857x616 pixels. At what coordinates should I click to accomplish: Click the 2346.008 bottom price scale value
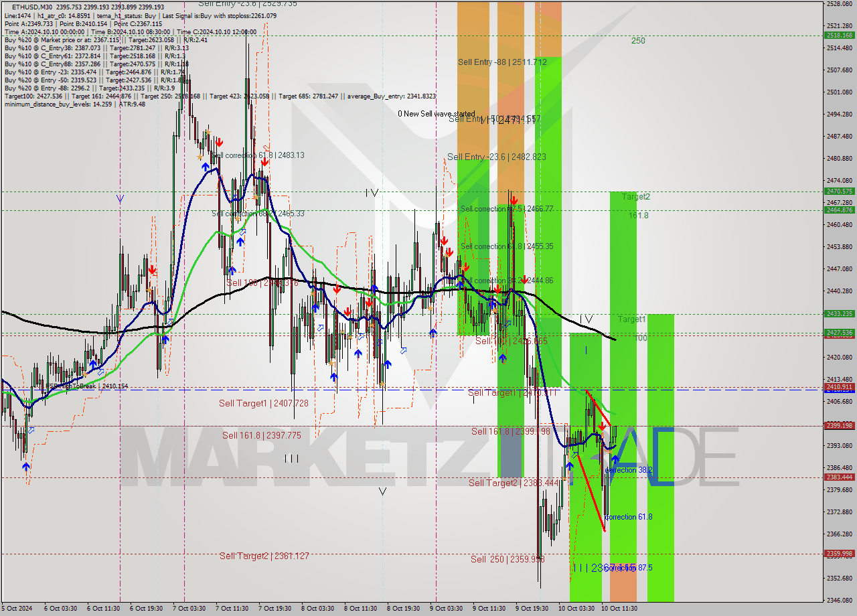[839, 601]
